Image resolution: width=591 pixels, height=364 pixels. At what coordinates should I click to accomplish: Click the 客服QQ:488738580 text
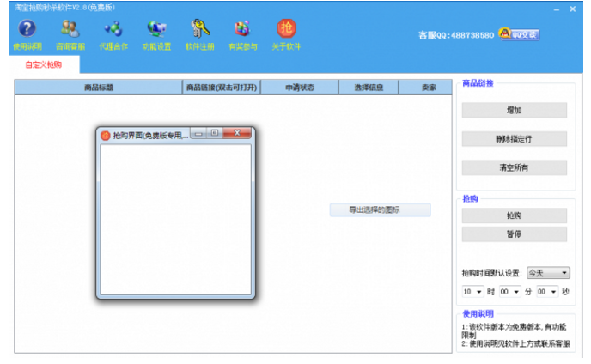[x=456, y=35]
